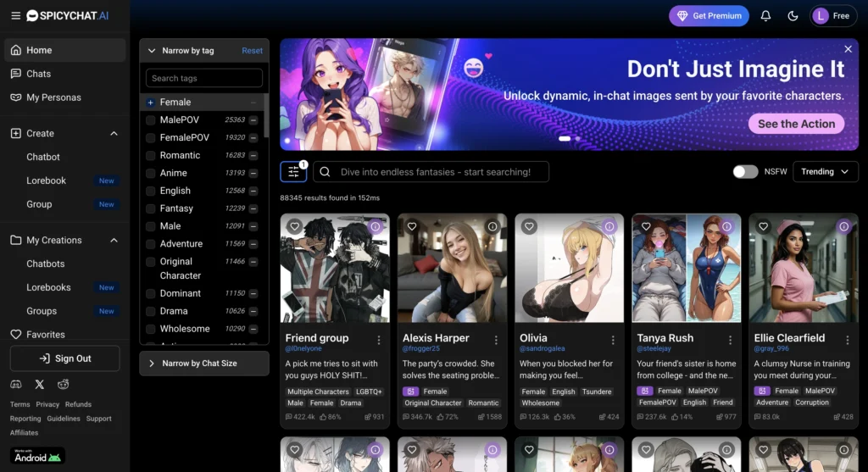868x472 pixels.
Task: Check the Anime tag checkbox
Action: pyautogui.click(x=150, y=173)
